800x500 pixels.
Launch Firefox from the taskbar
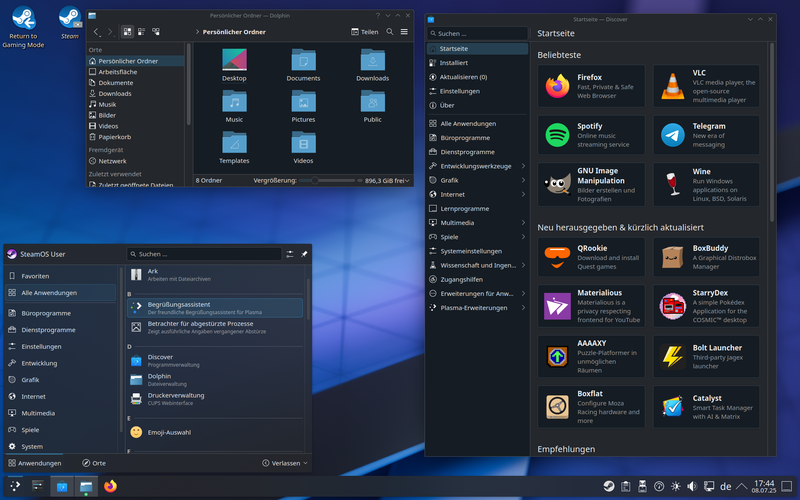coord(110,487)
